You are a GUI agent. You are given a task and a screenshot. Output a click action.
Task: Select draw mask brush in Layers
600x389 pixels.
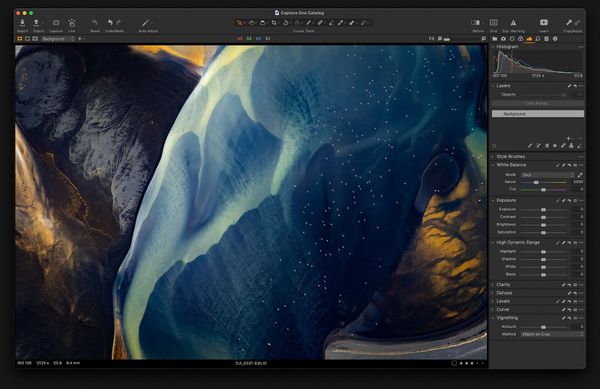click(530, 146)
